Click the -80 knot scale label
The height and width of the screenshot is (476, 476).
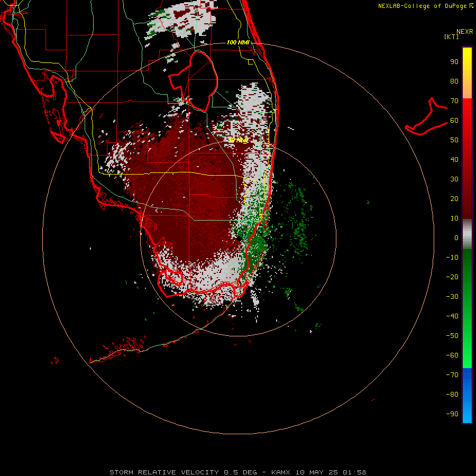click(452, 395)
